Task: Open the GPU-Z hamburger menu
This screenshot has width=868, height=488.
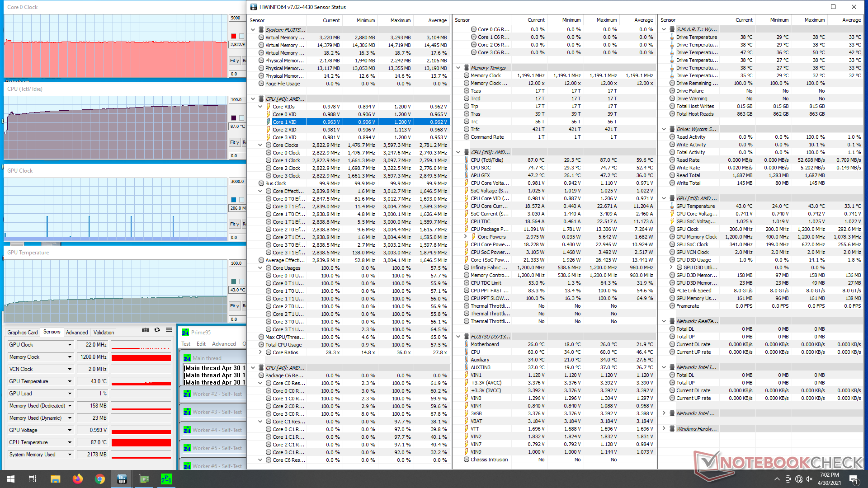Action: (x=169, y=330)
